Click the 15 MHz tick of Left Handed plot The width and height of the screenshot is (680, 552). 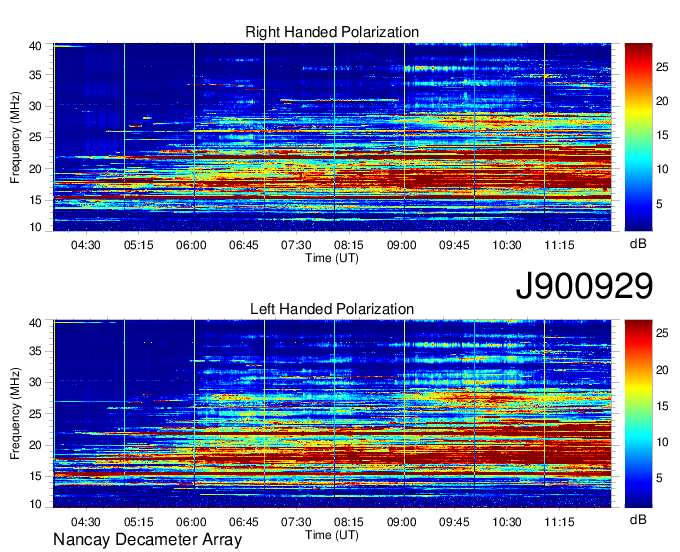point(35,477)
